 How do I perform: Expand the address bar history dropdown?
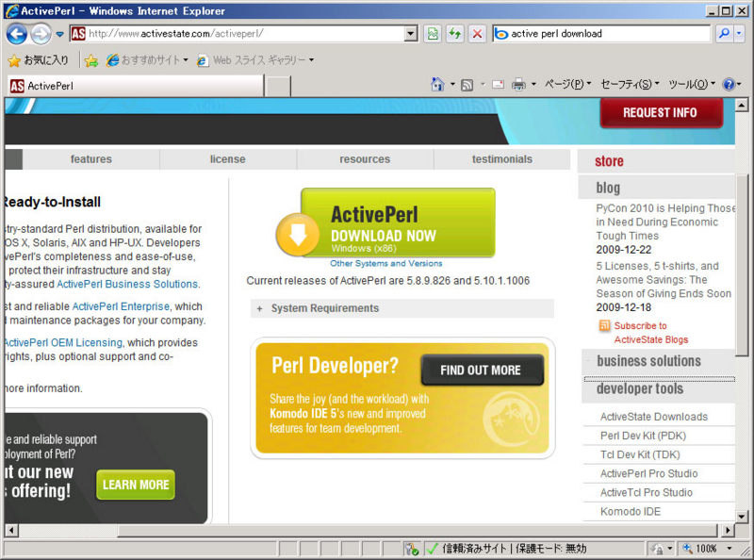pyautogui.click(x=411, y=34)
